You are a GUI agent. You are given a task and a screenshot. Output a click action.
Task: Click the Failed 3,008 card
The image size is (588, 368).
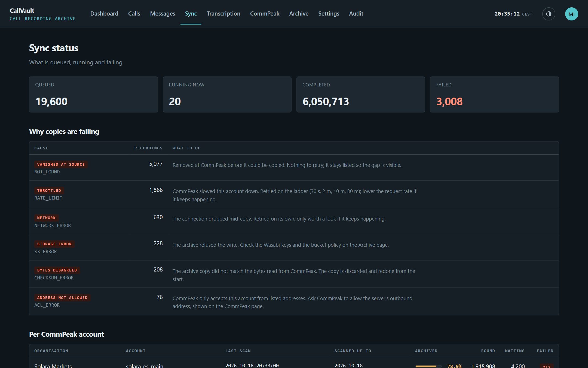click(x=494, y=94)
